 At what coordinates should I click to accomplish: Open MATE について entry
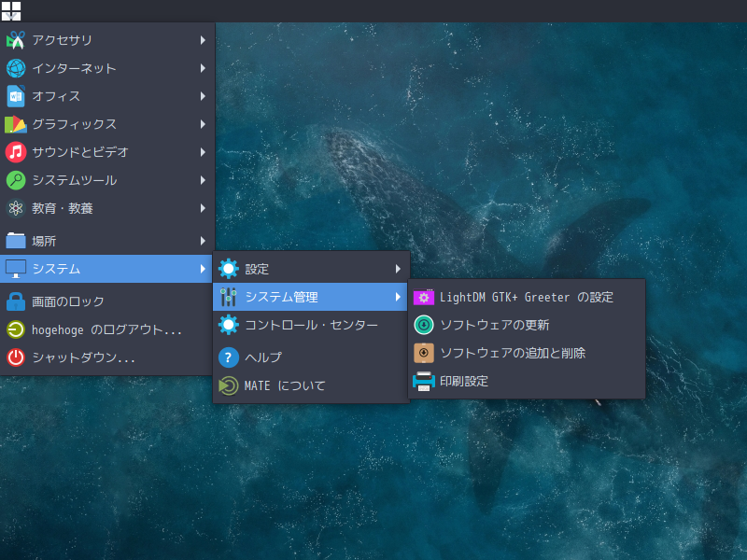311,385
